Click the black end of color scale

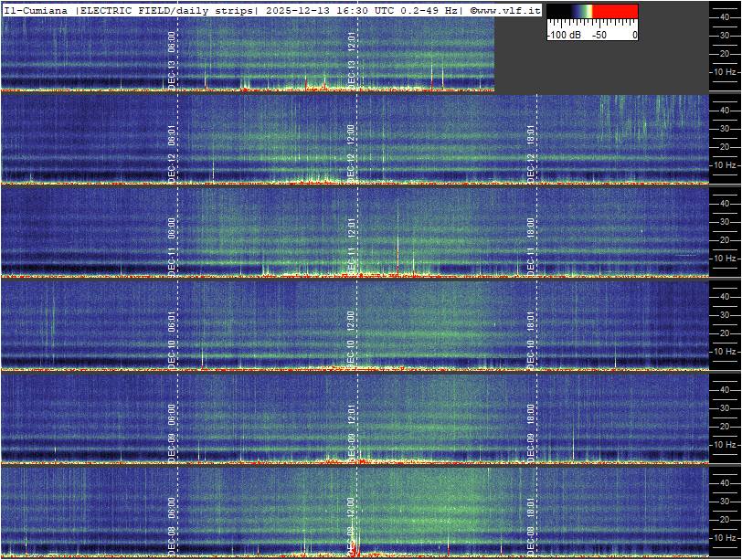(x=555, y=12)
